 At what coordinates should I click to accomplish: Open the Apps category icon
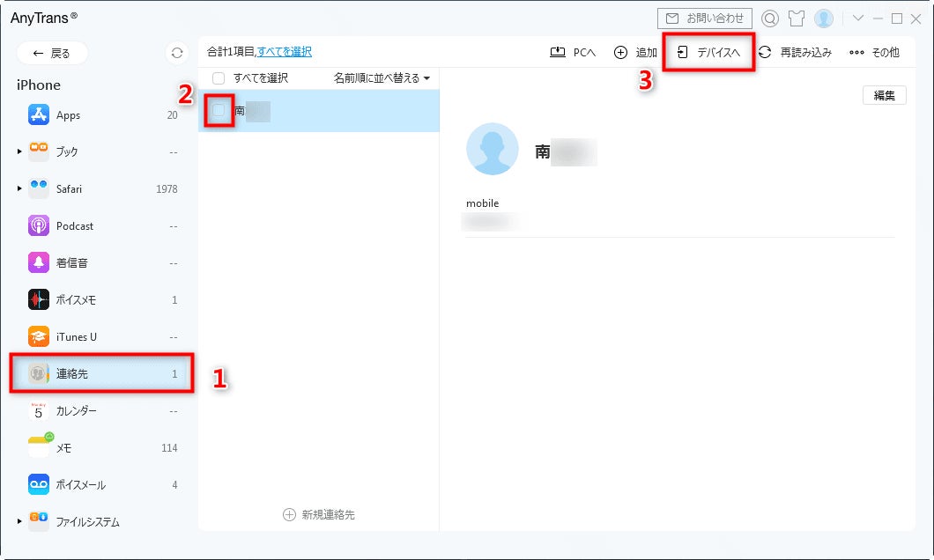[38, 114]
